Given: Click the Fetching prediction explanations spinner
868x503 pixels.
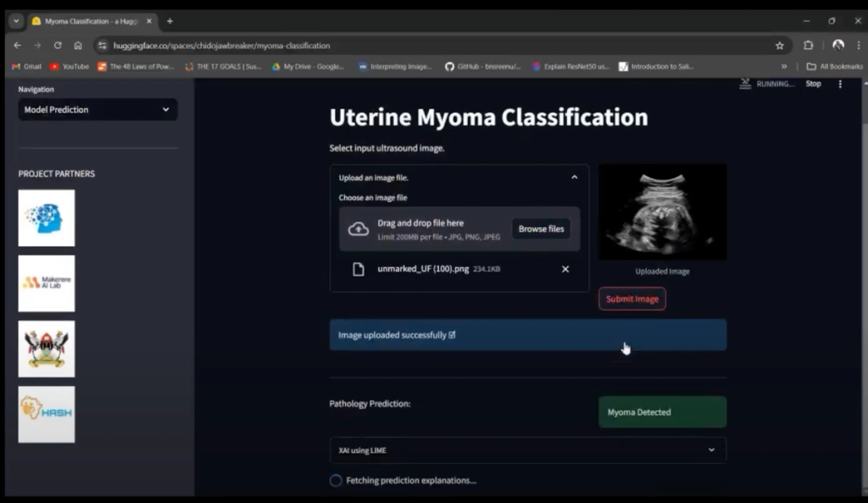Looking at the screenshot, I should [x=336, y=480].
